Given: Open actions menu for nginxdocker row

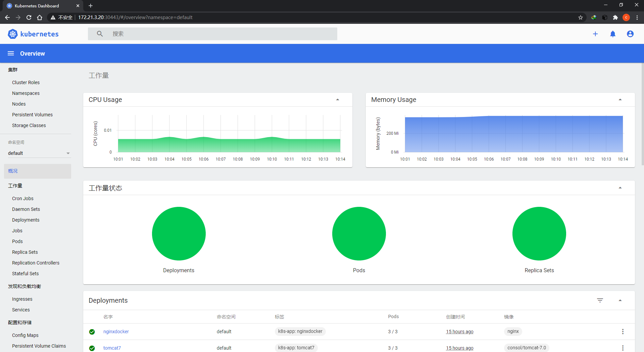Looking at the screenshot, I should pos(623,332).
